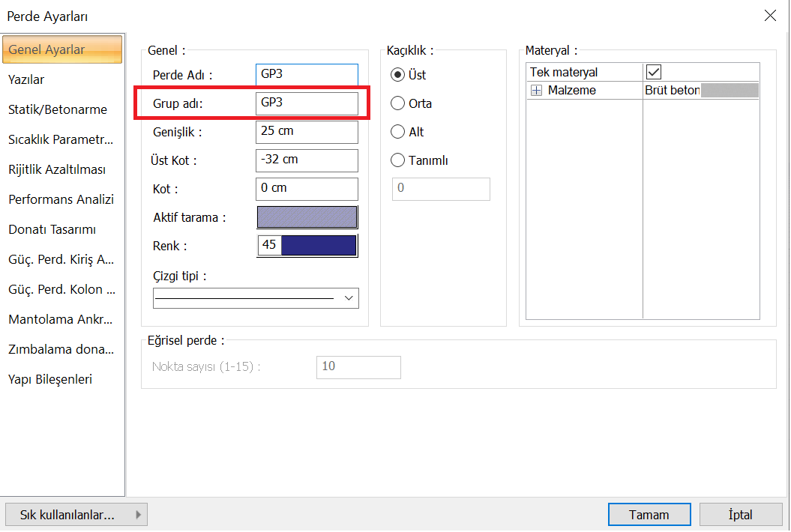Click the disabled Tanımlı value field
This screenshot has width=791, height=532.
click(441, 189)
